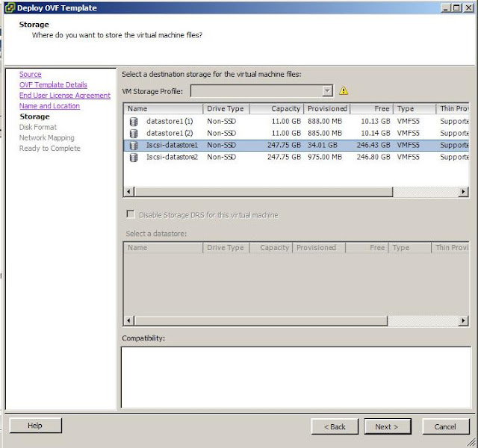Click the Disk Format step label
The height and width of the screenshot is (448, 478).
(38, 128)
